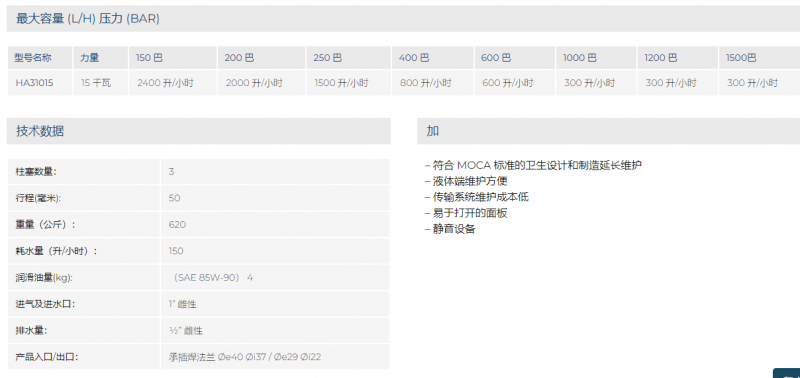Click the 符合 MOCA 标准 feature line

pyautogui.click(x=533, y=165)
